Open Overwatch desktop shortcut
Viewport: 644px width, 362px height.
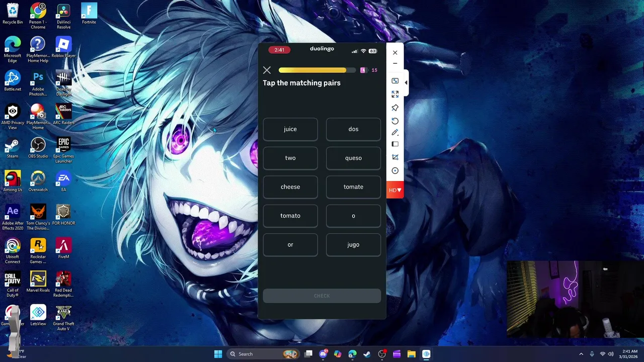pyautogui.click(x=38, y=182)
